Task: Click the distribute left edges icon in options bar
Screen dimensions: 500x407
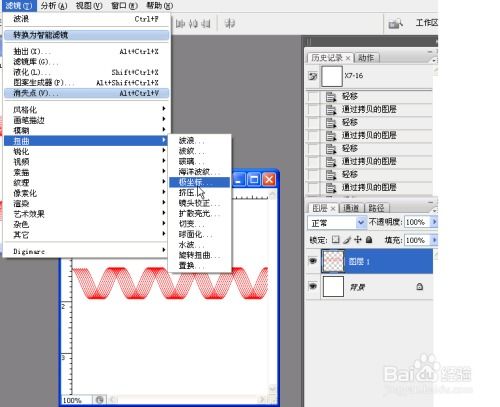Action: click(180, 24)
